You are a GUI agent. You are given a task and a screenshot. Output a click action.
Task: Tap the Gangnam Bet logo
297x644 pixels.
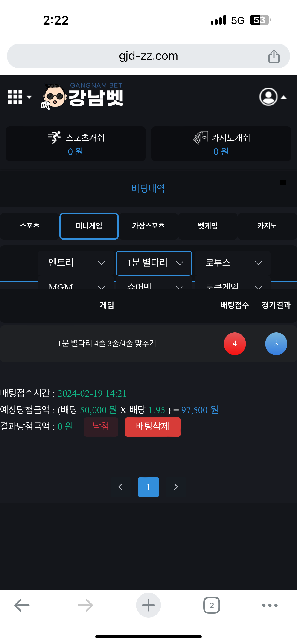point(82,97)
